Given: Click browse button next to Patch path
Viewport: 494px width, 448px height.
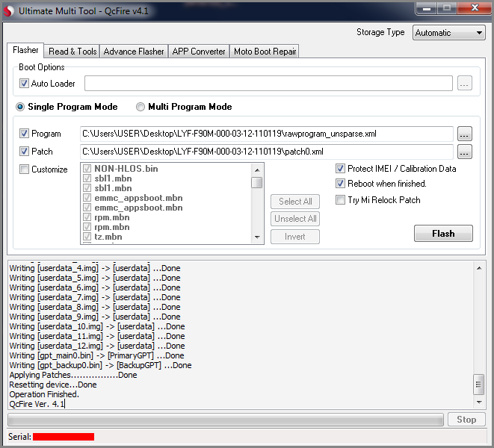Looking at the screenshot, I should [x=464, y=152].
